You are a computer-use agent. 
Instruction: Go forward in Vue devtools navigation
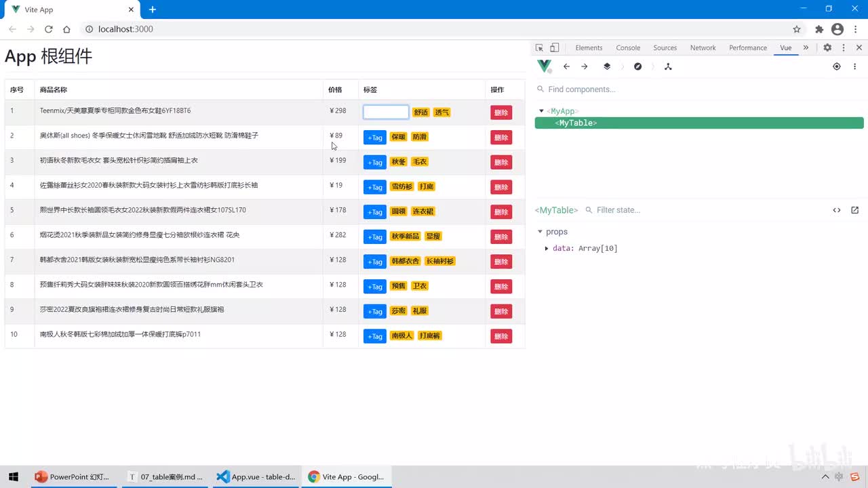point(585,66)
